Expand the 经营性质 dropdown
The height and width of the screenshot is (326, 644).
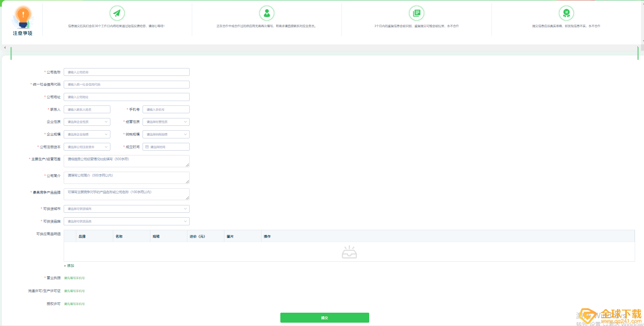166,122
